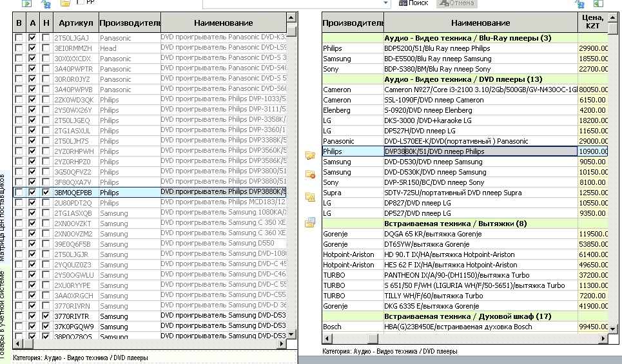Select SSL-1090F/DVD плеер Cameron row
Image resolution: width=622 pixels, height=364 pixels.
coord(465,100)
